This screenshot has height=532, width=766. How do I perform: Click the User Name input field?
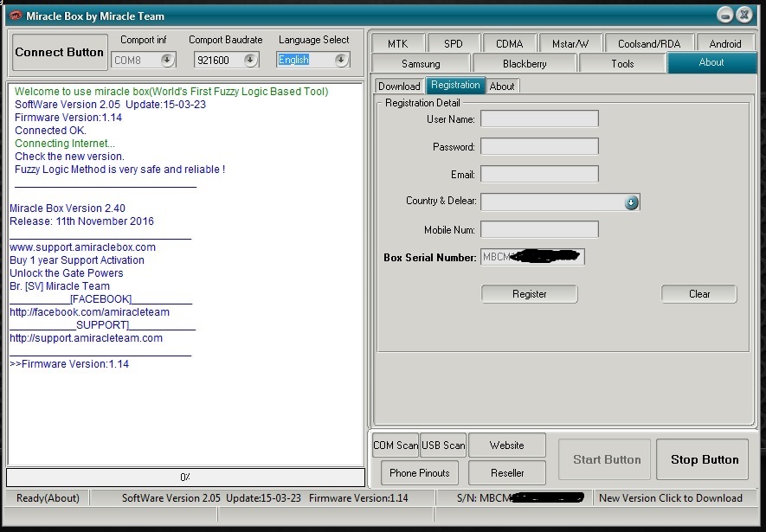pyautogui.click(x=539, y=119)
